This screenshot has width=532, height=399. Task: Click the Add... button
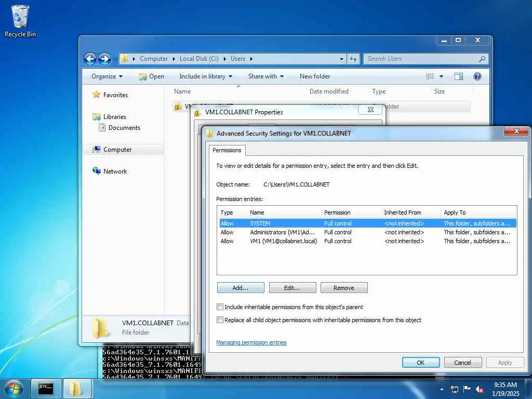(241, 288)
